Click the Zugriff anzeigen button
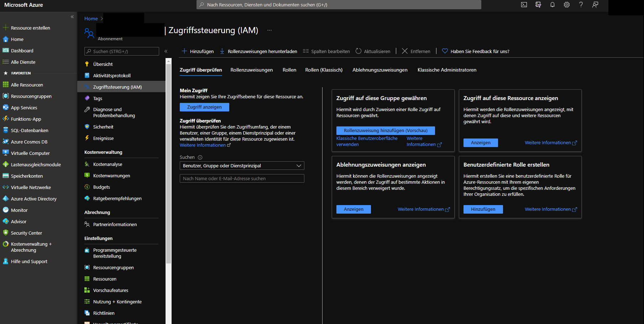This screenshot has height=324, width=644. (x=204, y=107)
